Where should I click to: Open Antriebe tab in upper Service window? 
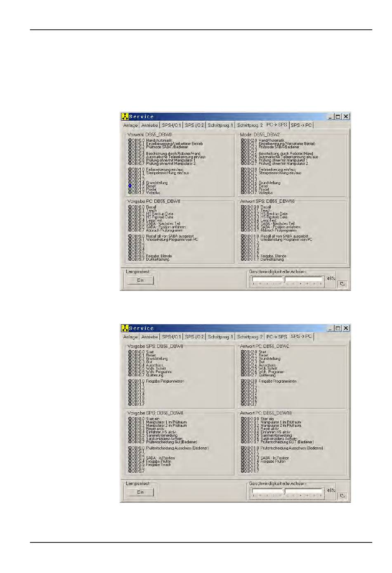click(x=150, y=125)
